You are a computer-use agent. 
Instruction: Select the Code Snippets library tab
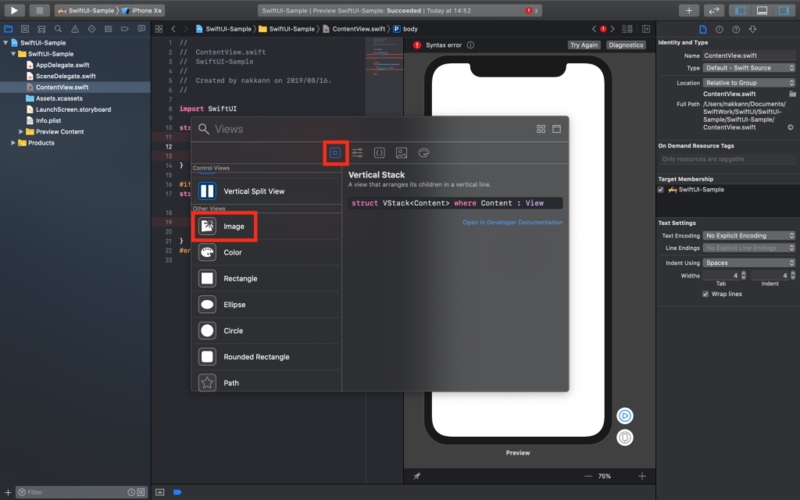tap(379, 153)
